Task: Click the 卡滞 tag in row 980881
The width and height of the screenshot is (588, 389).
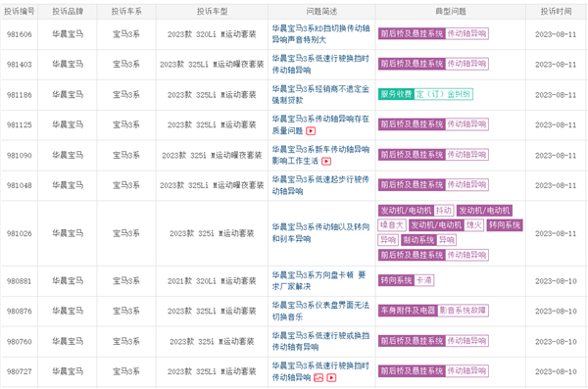Action: 423,280
